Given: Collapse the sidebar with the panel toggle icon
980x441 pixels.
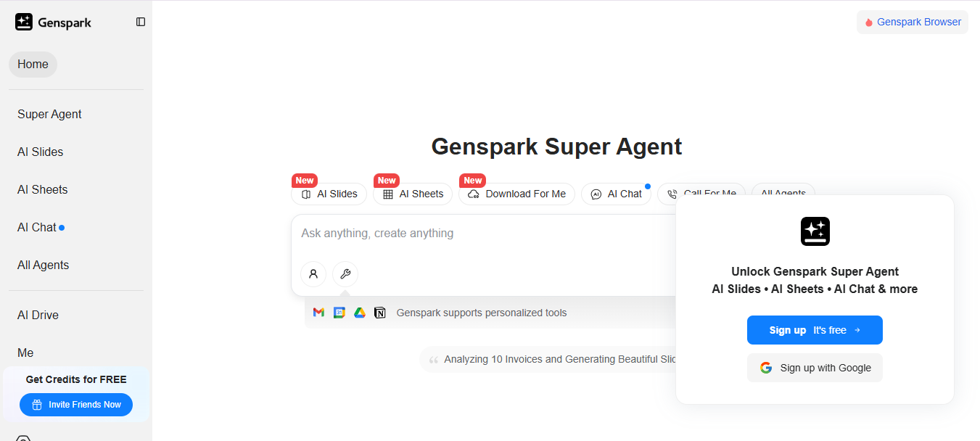Looking at the screenshot, I should coord(141,22).
